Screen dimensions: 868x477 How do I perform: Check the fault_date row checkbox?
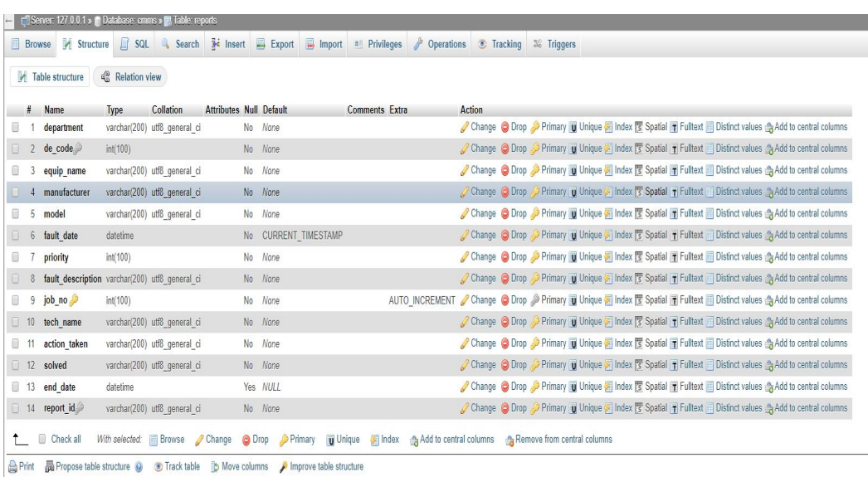(16, 235)
